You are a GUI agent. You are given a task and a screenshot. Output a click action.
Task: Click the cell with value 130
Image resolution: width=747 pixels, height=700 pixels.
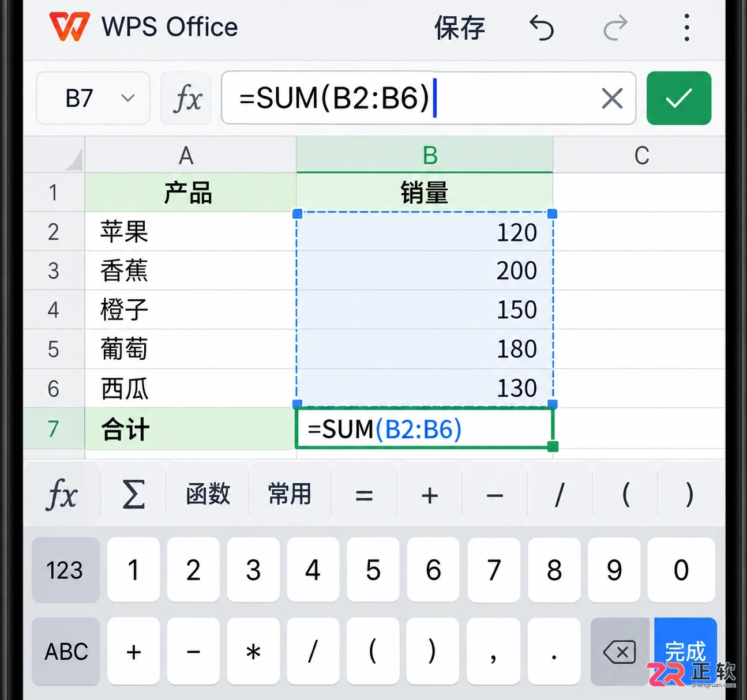[425, 389]
